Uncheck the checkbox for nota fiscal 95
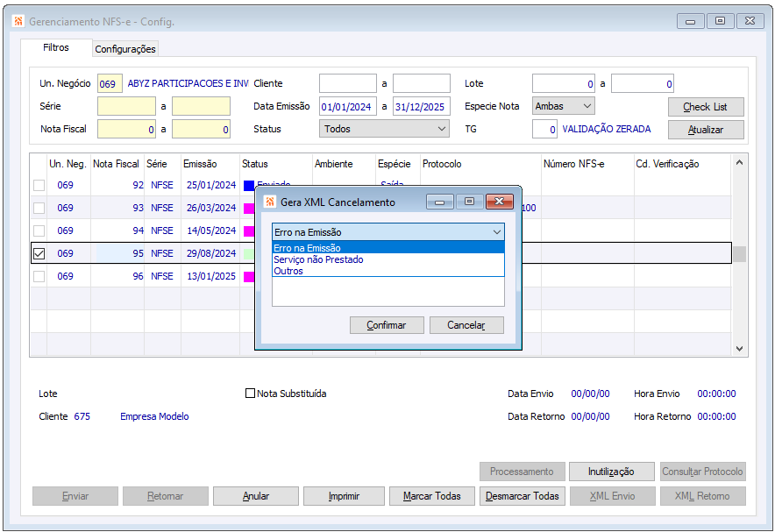This screenshot has height=532, width=775. click(39, 253)
